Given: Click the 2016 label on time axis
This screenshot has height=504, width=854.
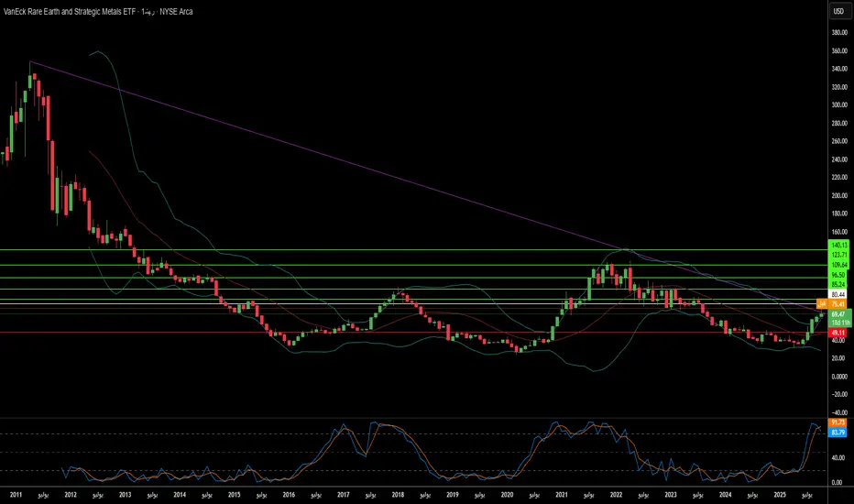Looking at the screenshot, I should (x=289, y=496).
